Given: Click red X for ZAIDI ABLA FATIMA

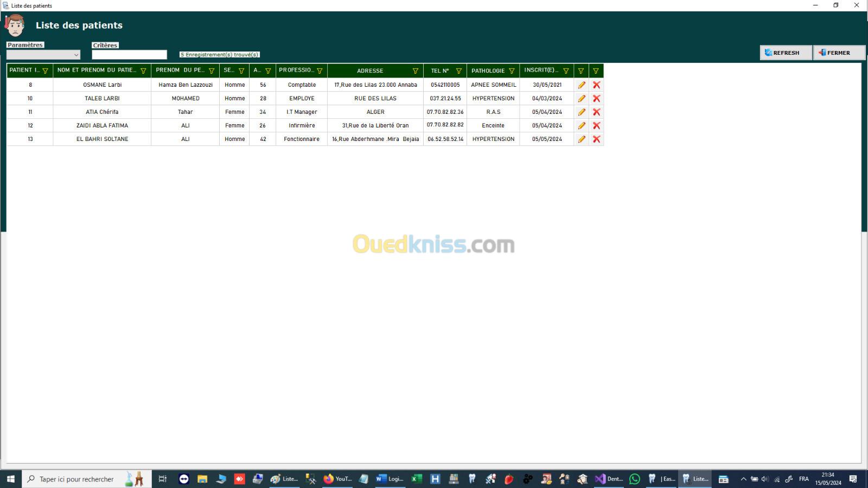Looking at the screenshot, I should click(x=596, y=126).
